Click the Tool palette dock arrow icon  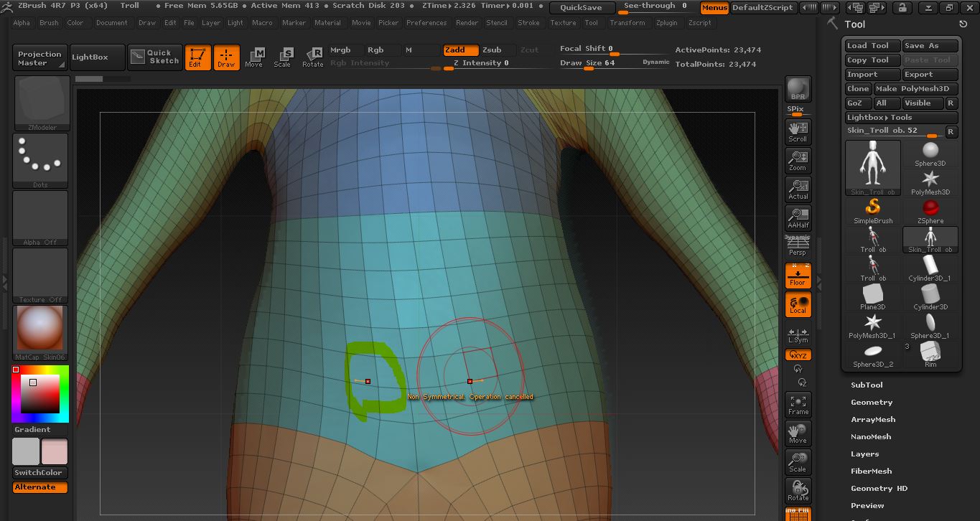point(963,24)
